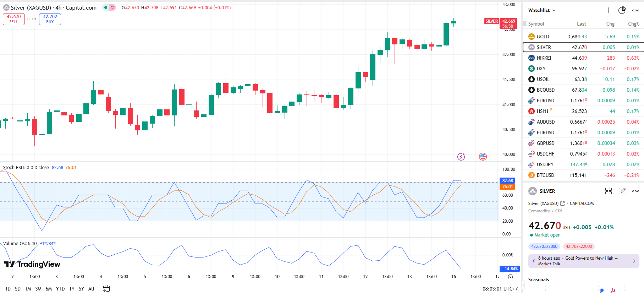Click the US flag economic event icon
The image size is (644, 293).
(x=483, y=157)
